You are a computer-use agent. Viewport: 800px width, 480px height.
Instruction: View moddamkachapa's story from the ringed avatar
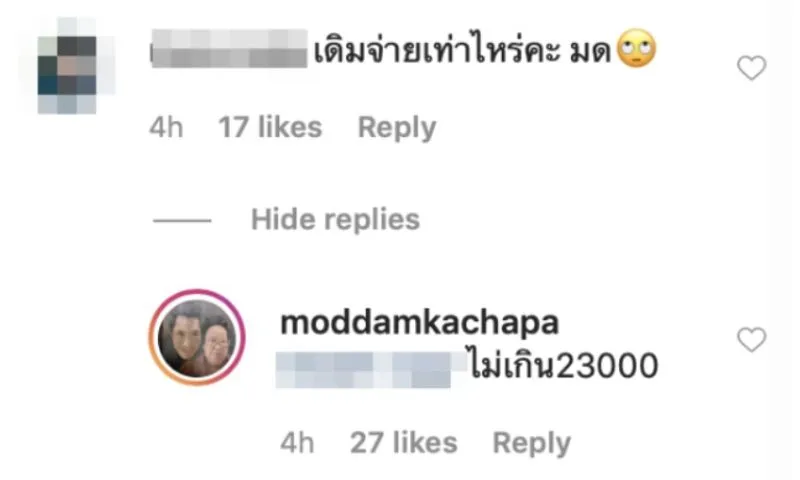click(197, 337)
